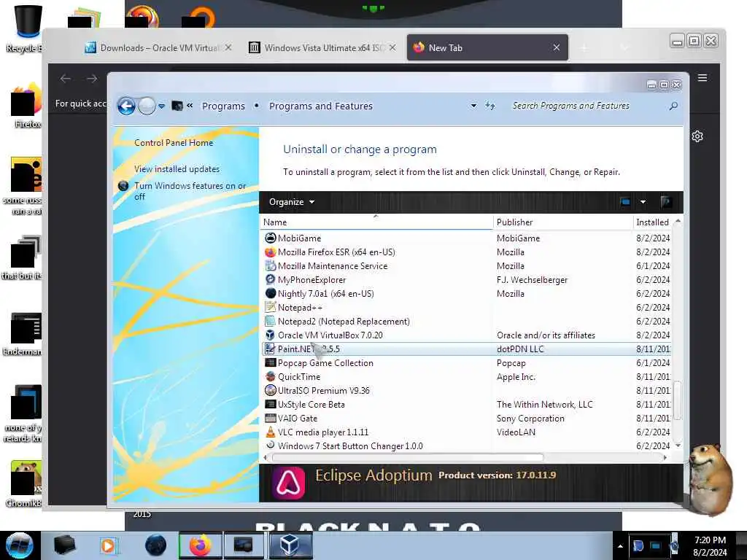Click the Mozilla Maintenance Service icon
The width and height of the screenshot is (747, 560).
(x=270, y=265)
